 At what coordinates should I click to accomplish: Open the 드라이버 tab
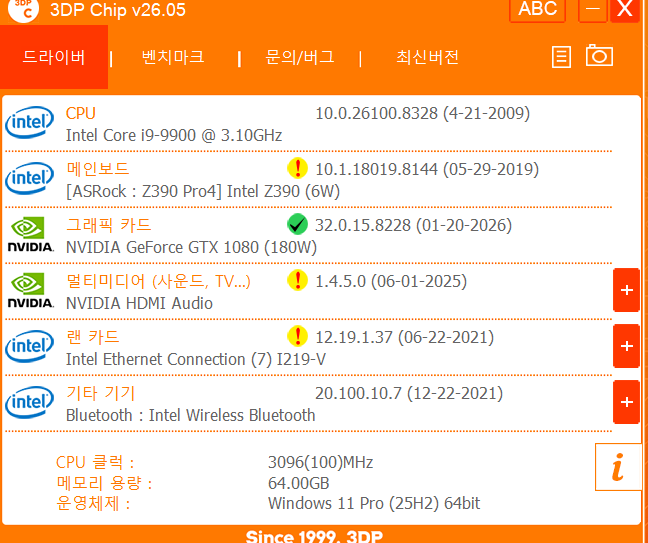54,57
